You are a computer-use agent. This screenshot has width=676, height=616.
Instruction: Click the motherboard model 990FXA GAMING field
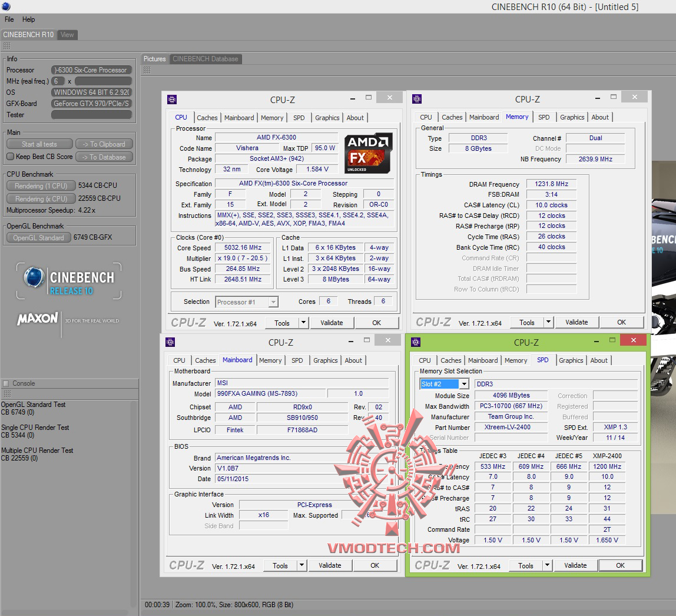[x=270, y=393]
